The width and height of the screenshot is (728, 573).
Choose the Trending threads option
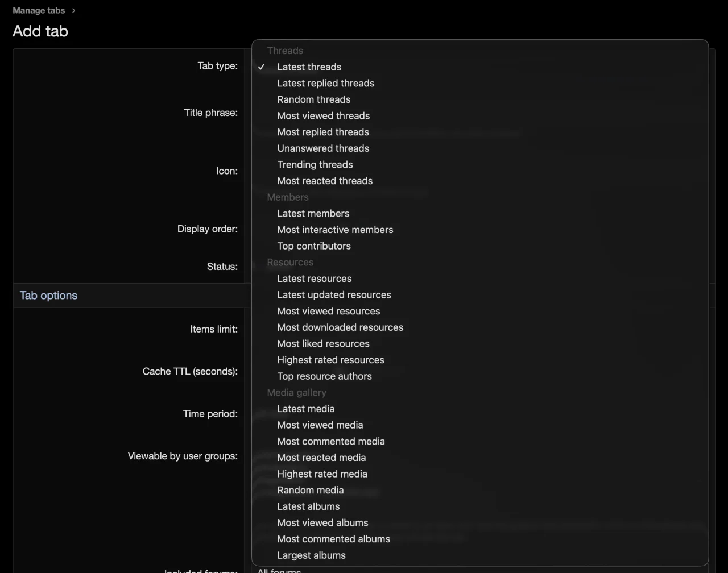tap(315, 165)
